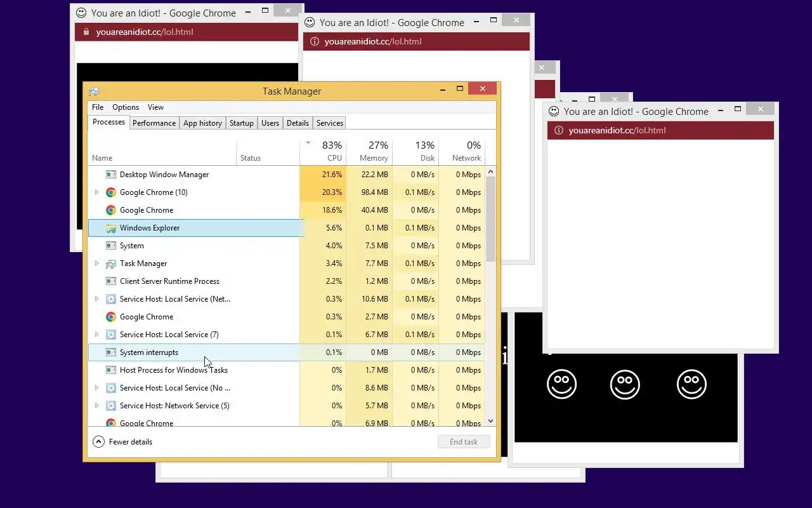Click info icon in rightmost Chrome window's address bar
812x508 pixels.
point(559,130)
